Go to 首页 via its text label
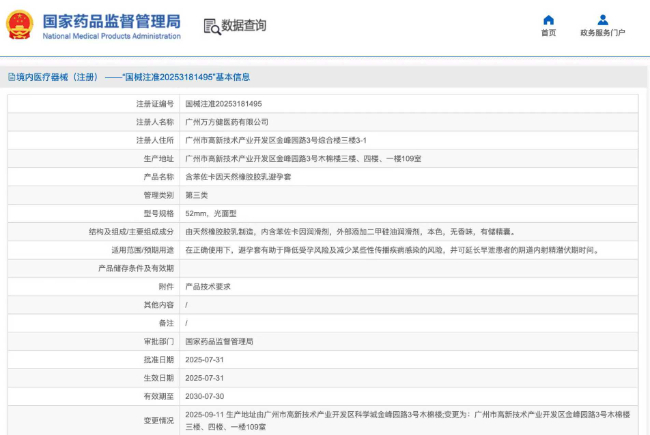650x435 pixels. coord(548,33)
